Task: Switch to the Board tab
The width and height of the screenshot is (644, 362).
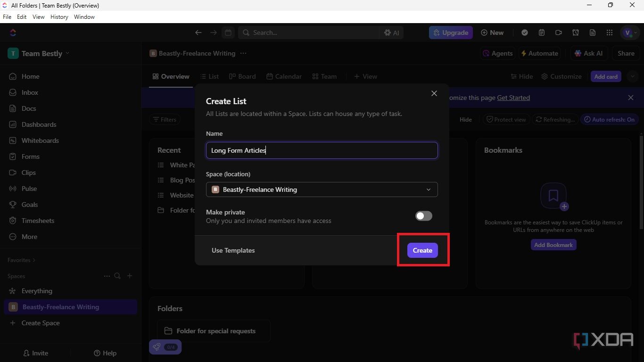Action: point(242,76)
